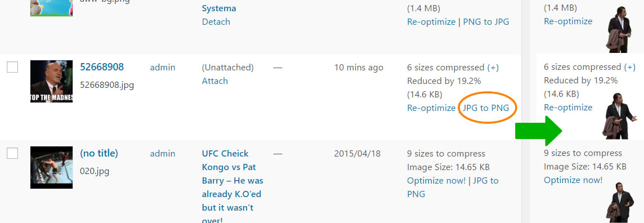Click Re-optimize beside the JPG to PNG link
Image resolution: width=644 pixels, height=223 pixels.
[x=431, y=108]
